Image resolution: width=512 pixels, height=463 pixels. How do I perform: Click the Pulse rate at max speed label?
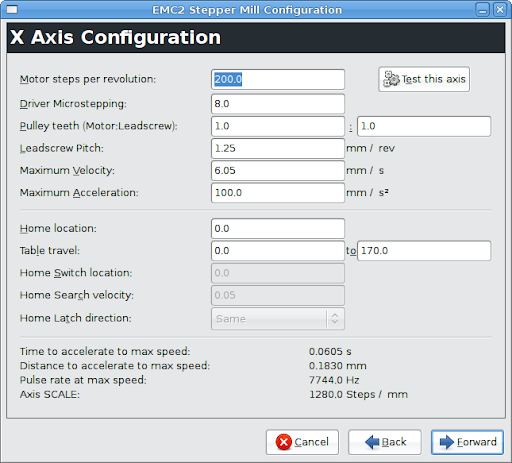pyautogui.click(x=83, y=380)
